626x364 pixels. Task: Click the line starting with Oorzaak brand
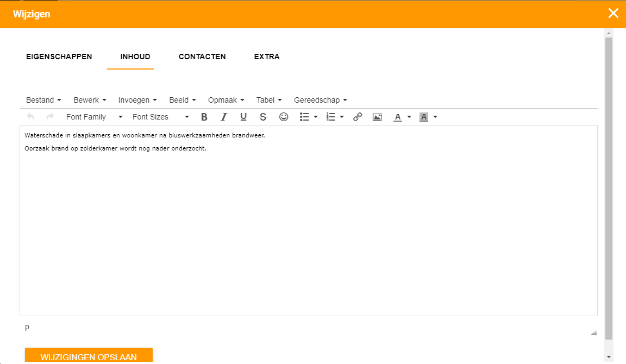coord(115,148)
